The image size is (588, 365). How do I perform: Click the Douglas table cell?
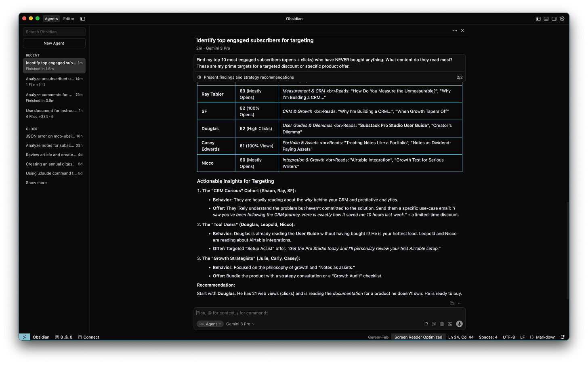tap(216, 128)
